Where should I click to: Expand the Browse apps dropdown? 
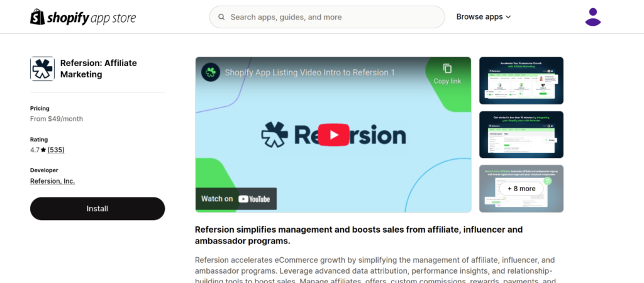(x=484, y=17)
